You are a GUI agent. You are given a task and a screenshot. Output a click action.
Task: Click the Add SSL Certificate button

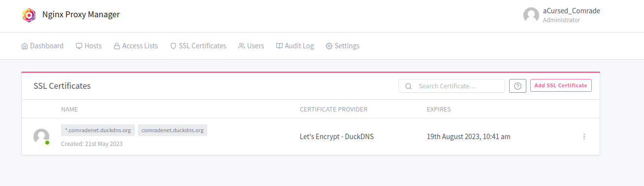[561, 85]
